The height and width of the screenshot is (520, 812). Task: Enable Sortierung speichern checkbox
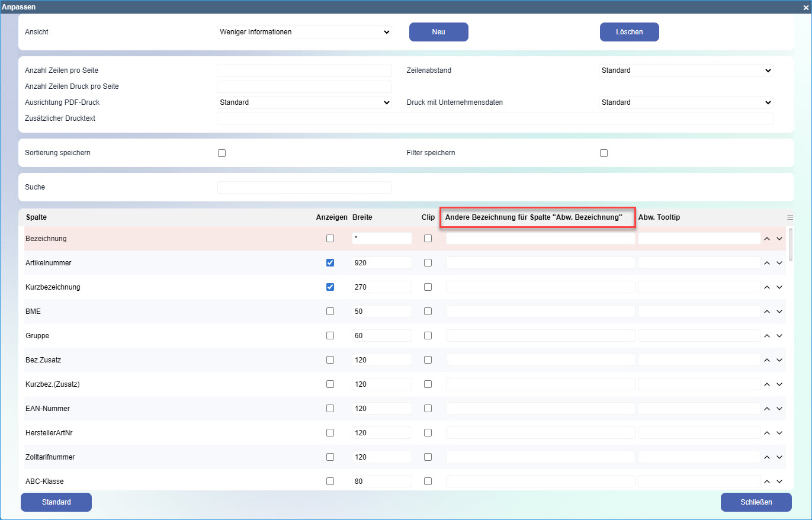[222, 153]
